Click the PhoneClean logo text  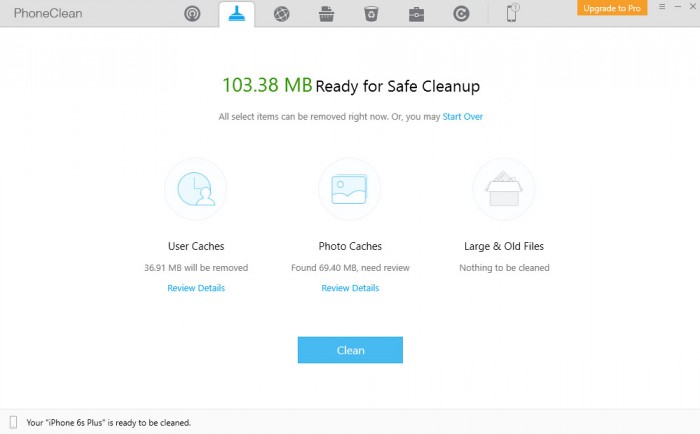pos(48,13)
